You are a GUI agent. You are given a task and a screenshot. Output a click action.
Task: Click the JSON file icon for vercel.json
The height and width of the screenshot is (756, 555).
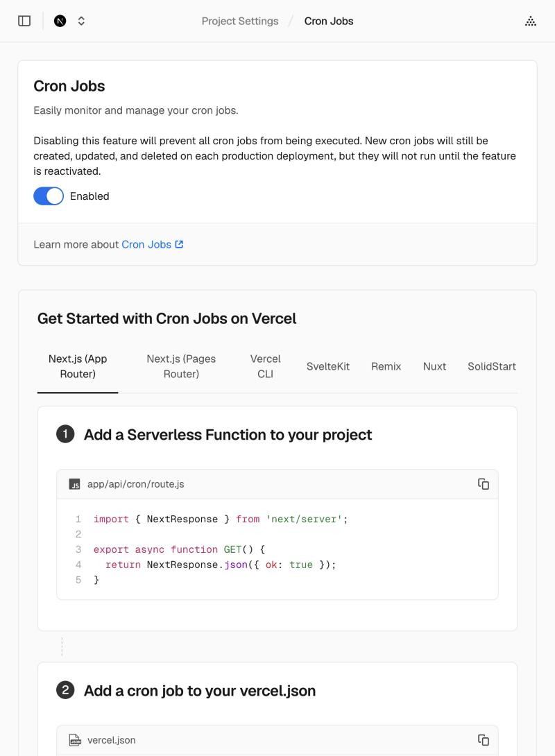75,739
